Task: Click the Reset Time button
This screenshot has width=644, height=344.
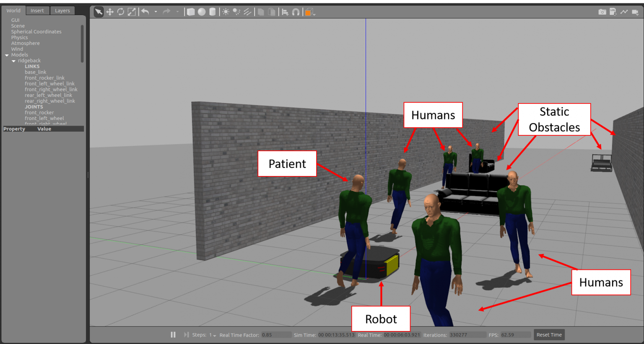Action: [549, 335]
